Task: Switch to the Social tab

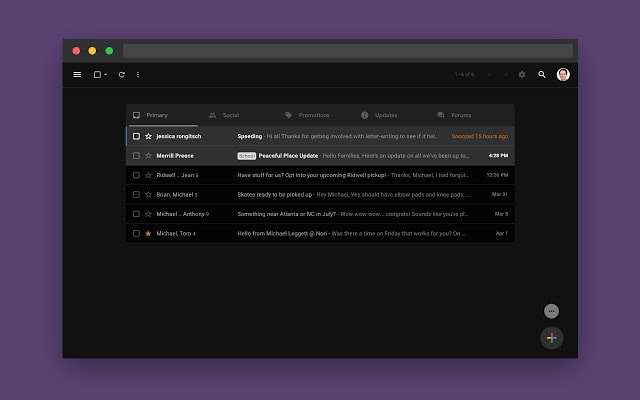Action: (230, 115)
